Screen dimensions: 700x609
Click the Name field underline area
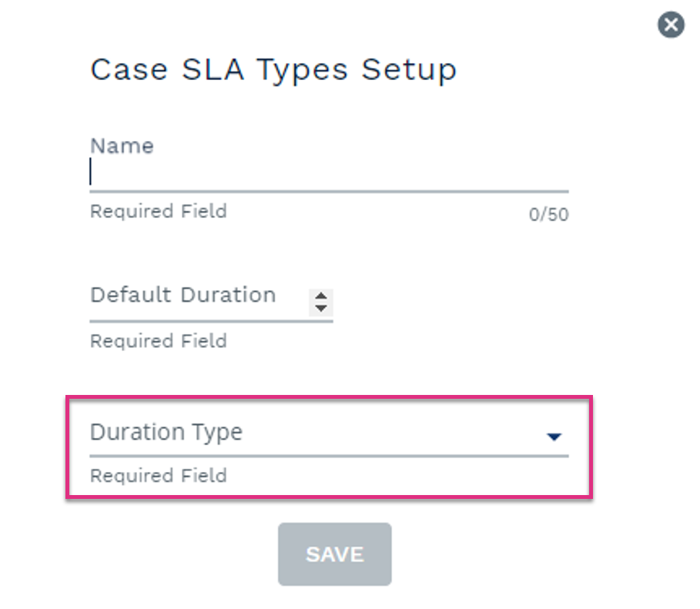[329, 192]
